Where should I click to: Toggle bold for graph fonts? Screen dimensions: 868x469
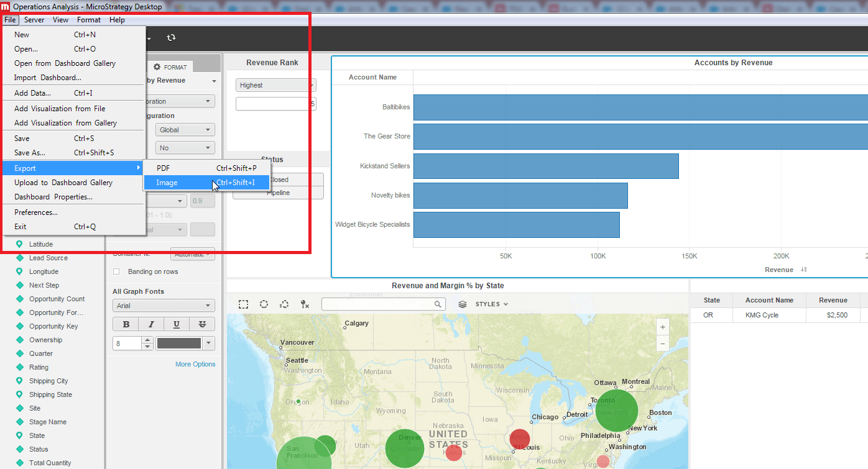pos(126,324)
